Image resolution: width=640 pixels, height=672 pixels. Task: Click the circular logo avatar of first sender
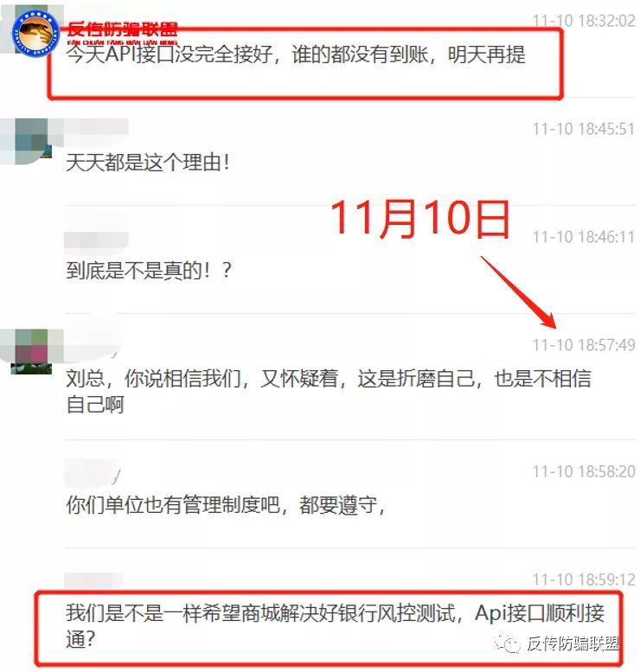(35, 34)
